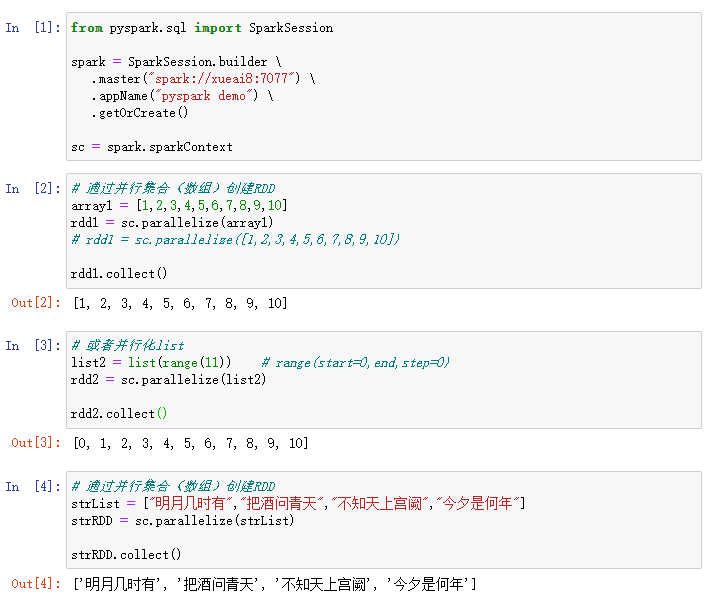Select the In [2] cell prompt
This screenshot has height=599, width=721.
click(x=33, y=188)
